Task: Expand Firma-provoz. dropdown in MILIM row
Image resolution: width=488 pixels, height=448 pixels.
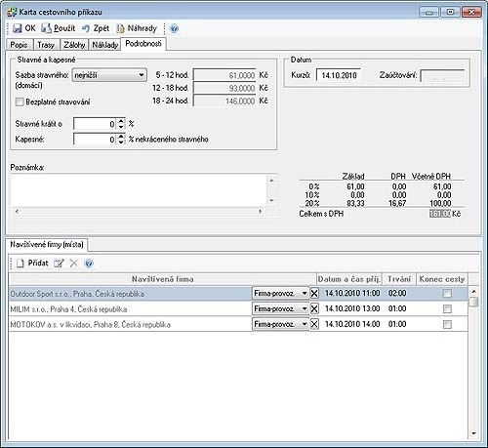Action: point(280,308)
